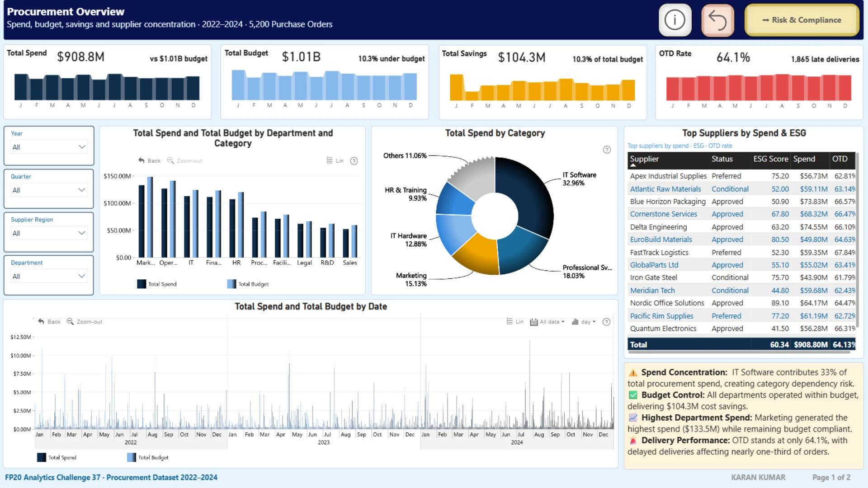Click the 64.1% OTD Rate KPI value
Screen dimensions: 868x488
(733, 57)
